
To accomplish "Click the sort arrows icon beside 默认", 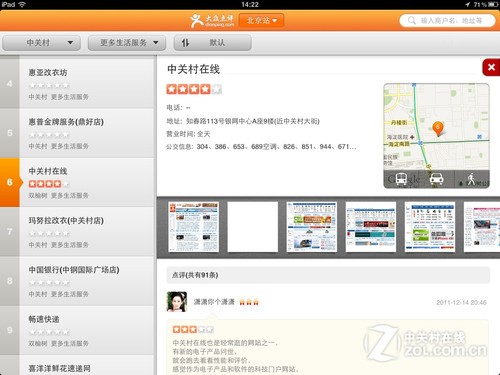I will (x=185, y=43).
